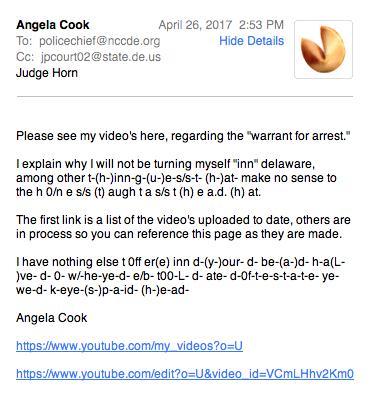Click paragraph starting "The first link"
The height and width of the screenshot is (405, 375).
pyautogui.click(x=183, y=227)
